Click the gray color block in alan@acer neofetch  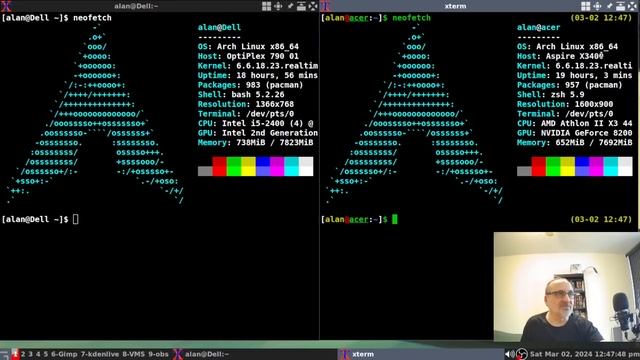524,171
